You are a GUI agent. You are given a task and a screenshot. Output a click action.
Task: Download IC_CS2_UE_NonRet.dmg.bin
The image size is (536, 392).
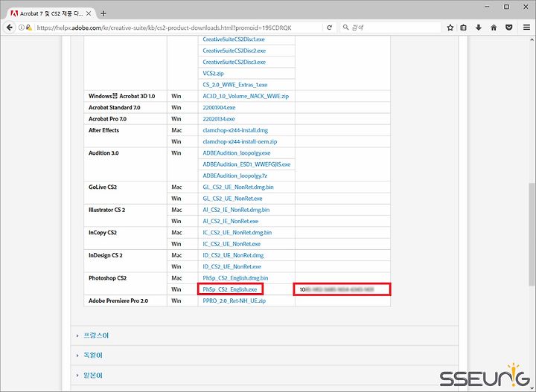(237, 233)
